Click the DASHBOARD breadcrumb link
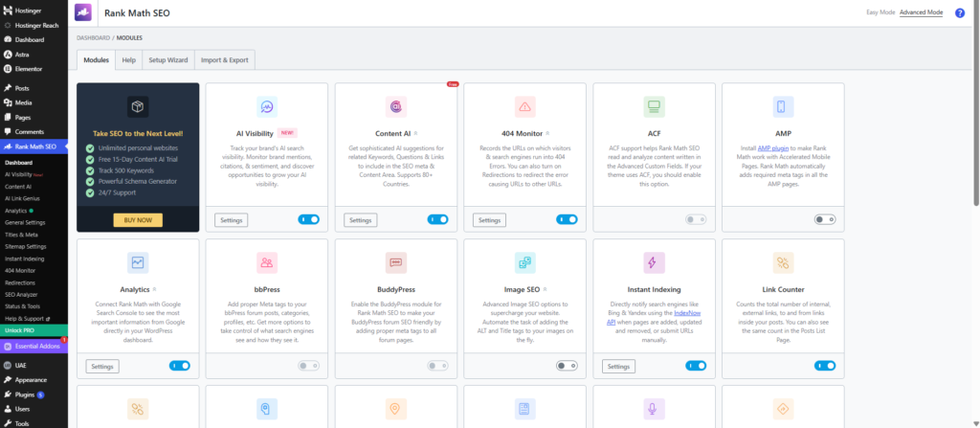This screenshot has width=980, height=428. pos(93,37)
